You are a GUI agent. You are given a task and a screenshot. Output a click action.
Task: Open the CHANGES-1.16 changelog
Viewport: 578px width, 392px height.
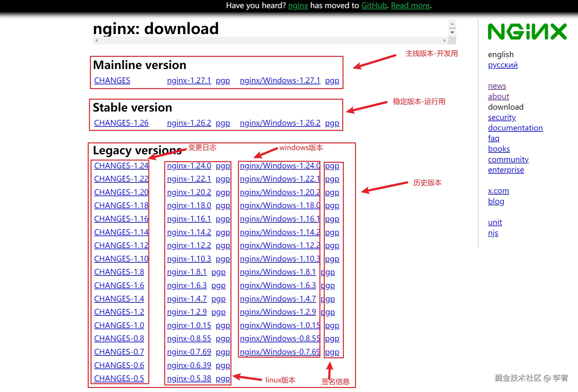click(x=121, y=219)
